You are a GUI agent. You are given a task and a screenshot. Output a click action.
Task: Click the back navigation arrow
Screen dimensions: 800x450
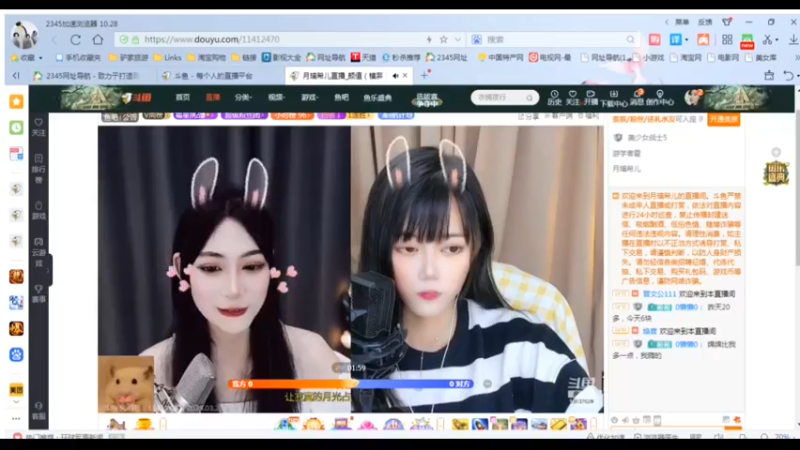(54, 39)
